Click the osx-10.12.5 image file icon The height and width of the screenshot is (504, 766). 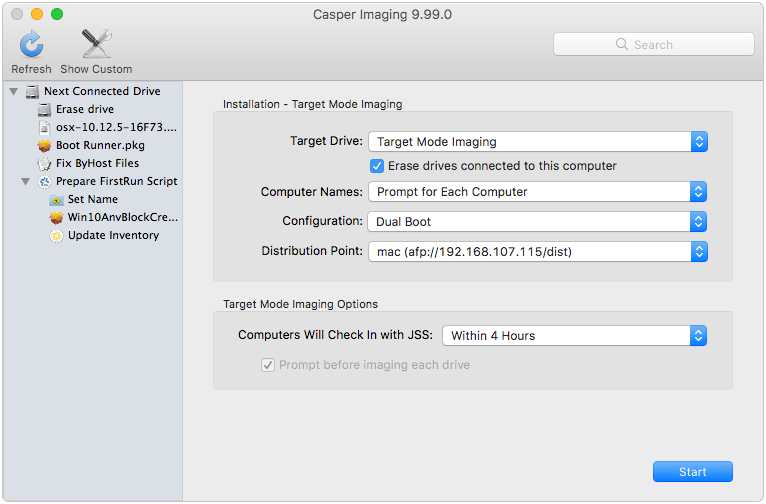coord(44,127)
